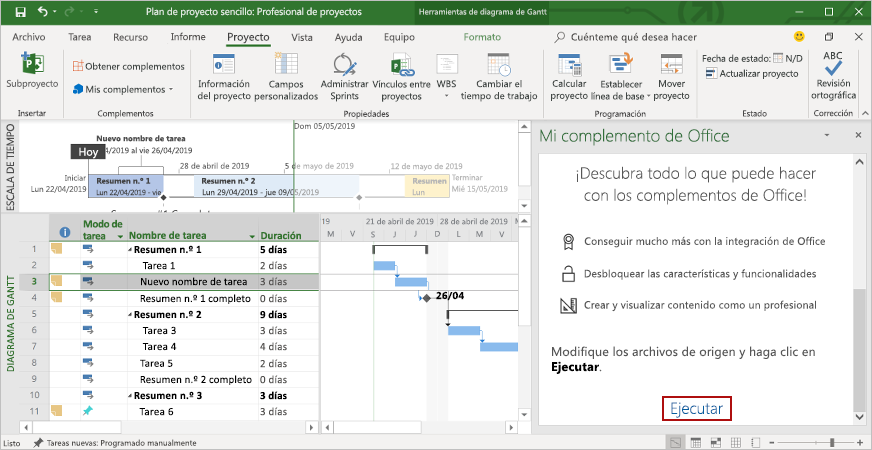Click Mover proyecto icon
Image resolution: width=872 pixels, height=450 pixels.
[x=671, y=65]
